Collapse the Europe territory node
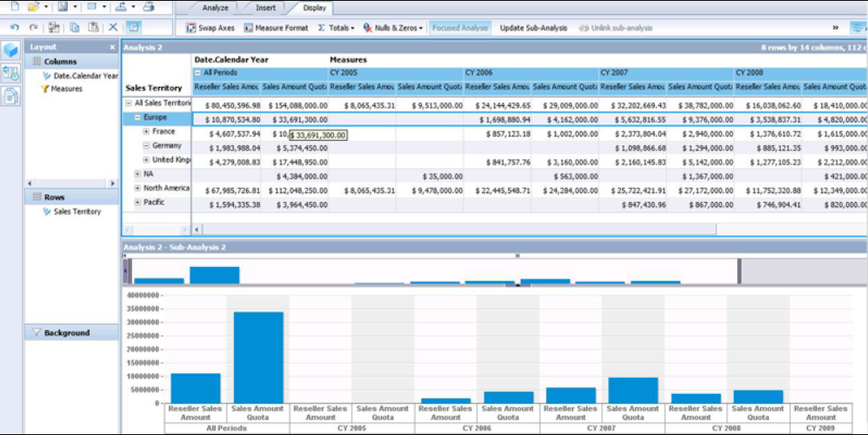This screenshot has height=435, width=868. click(x=137, y=117)
